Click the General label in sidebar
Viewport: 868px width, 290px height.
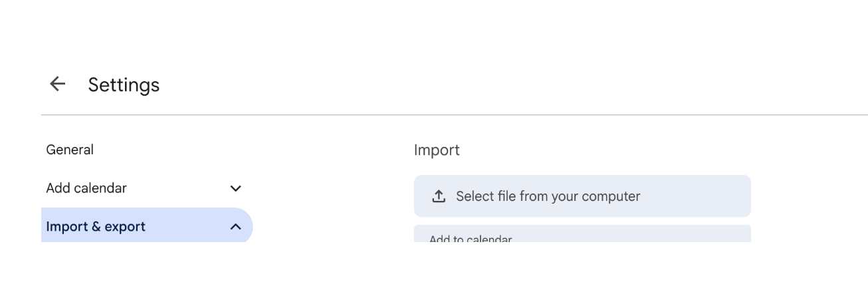(x=70, y=150)
